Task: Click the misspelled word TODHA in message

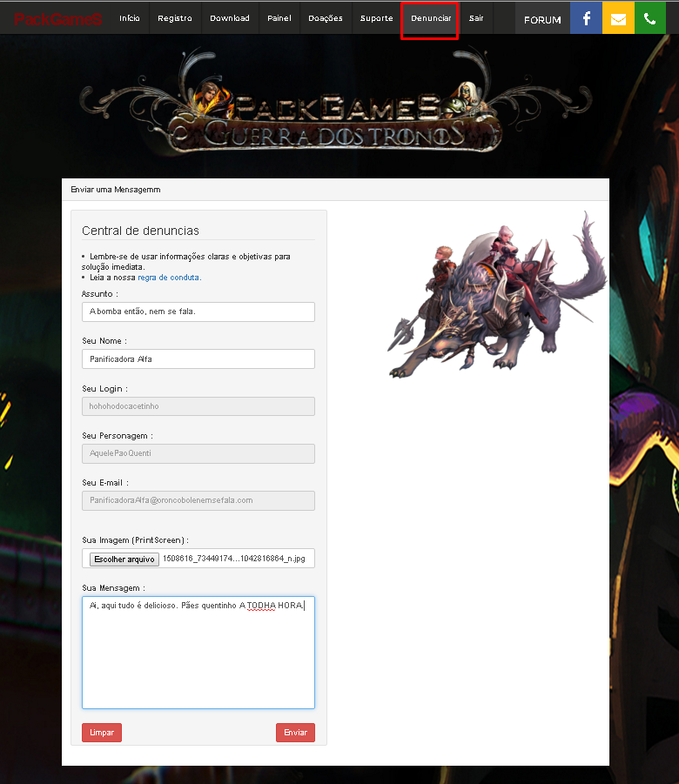Action: tap(261, 606)
